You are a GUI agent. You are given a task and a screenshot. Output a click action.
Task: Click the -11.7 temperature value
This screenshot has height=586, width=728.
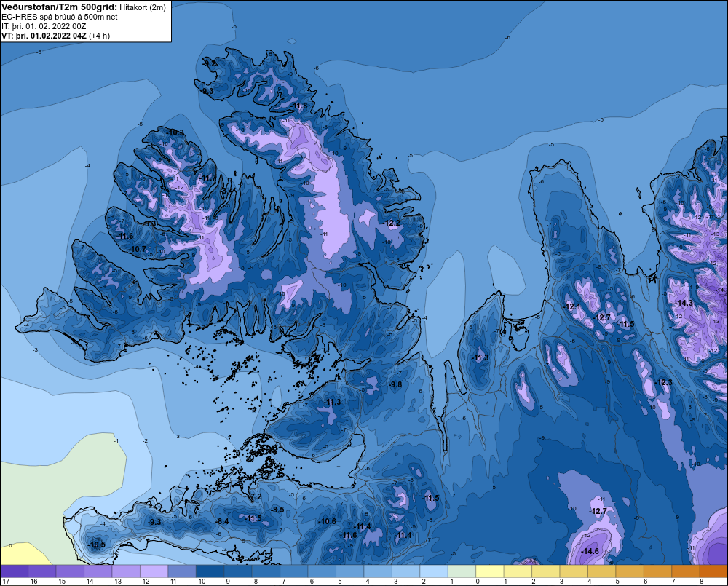(x=208, y=178)
